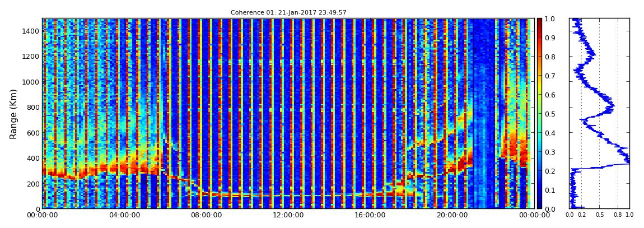Click the 0.7 colorbar tick label

(x=549, y=76)
